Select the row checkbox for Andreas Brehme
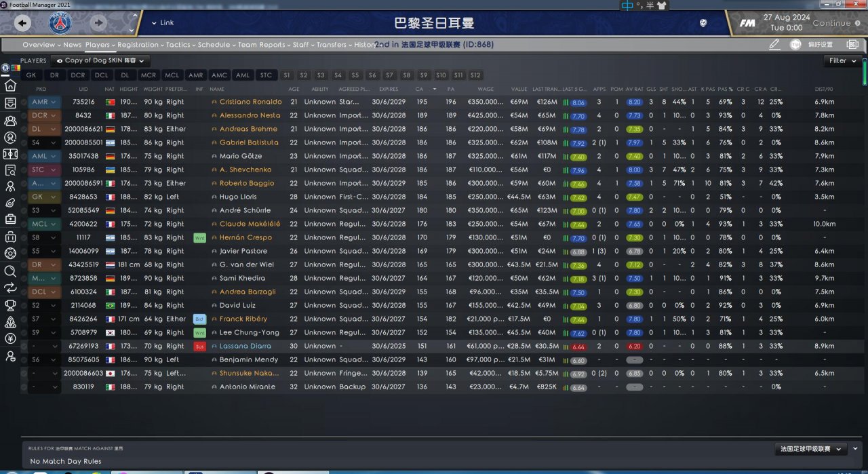Image resolution: width=868 pixels, height=474 pixels. (x=24, y=129)
